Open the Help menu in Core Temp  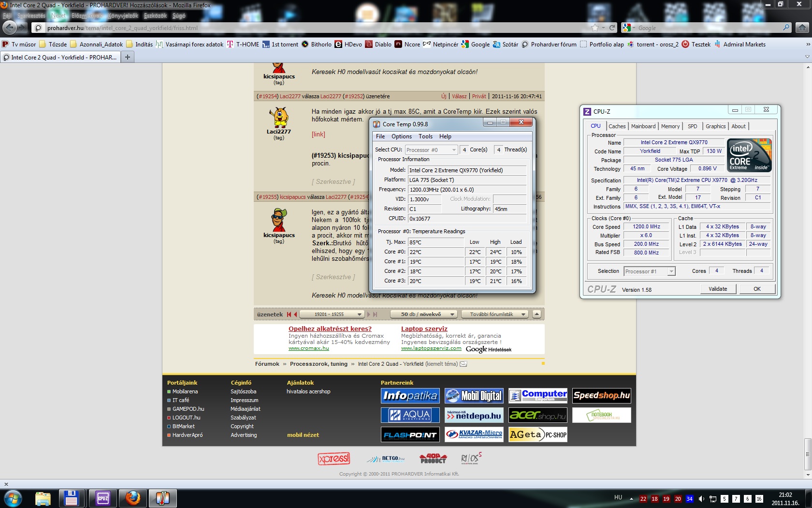point(445,136)
